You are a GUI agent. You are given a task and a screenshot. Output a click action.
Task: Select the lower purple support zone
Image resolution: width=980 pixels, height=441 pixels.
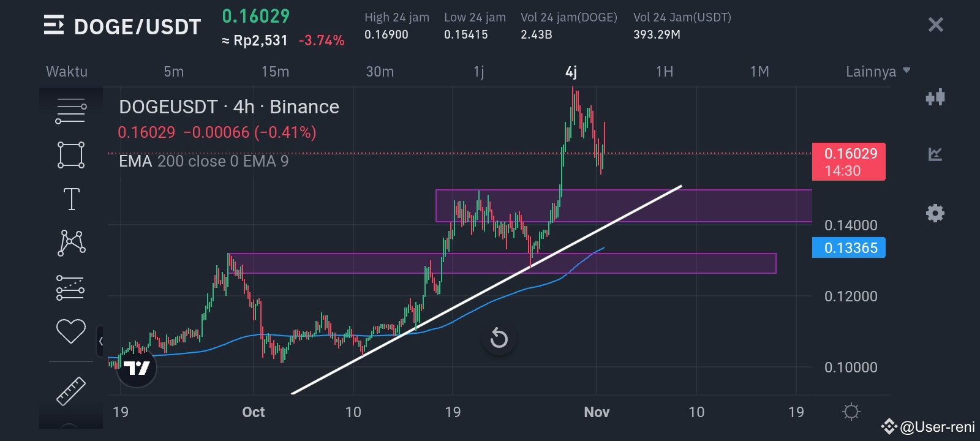click(502, 263)
